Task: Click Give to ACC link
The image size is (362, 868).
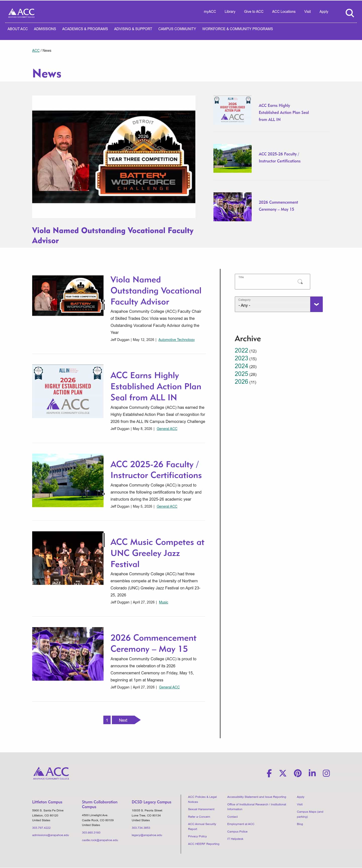Action: pyautogui.click(x=254, y=12)
